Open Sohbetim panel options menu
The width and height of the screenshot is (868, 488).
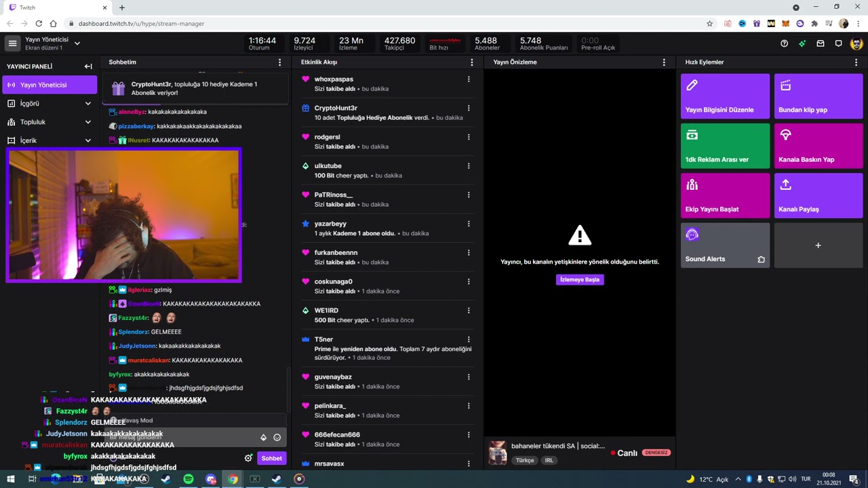pos(280,62)
